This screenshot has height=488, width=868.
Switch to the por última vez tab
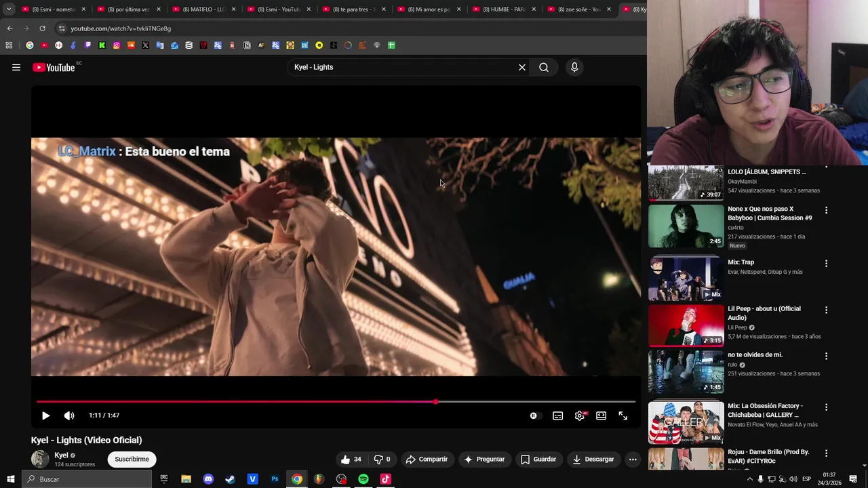click(x=128, y=9)
